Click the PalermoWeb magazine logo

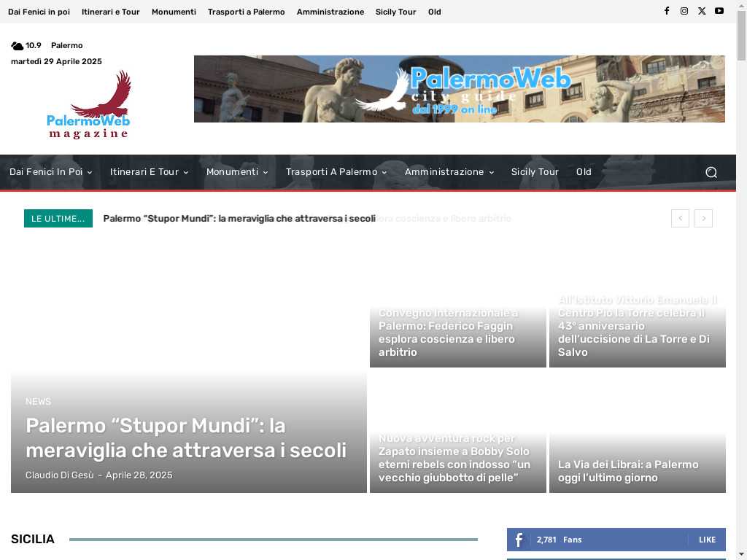coord(88,105)
